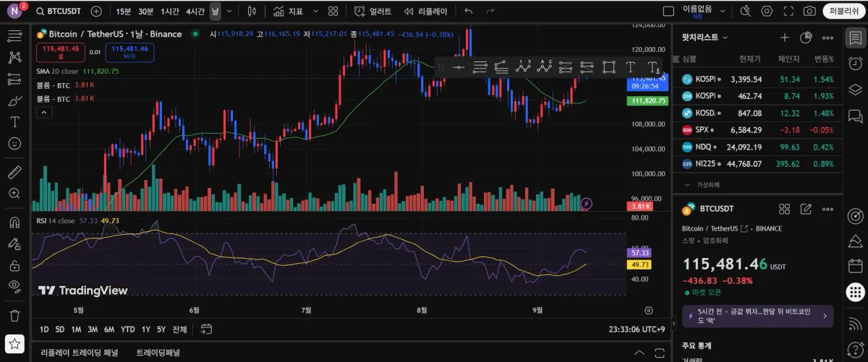This screenshot has width=868, height=362.
Task: Select the zoom in tool
Action: [14, 194]
